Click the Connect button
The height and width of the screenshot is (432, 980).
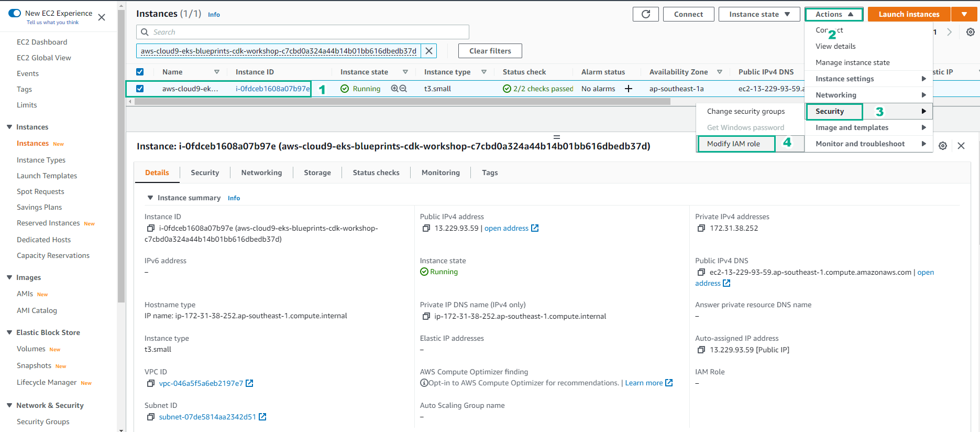(x=688, y=14)
